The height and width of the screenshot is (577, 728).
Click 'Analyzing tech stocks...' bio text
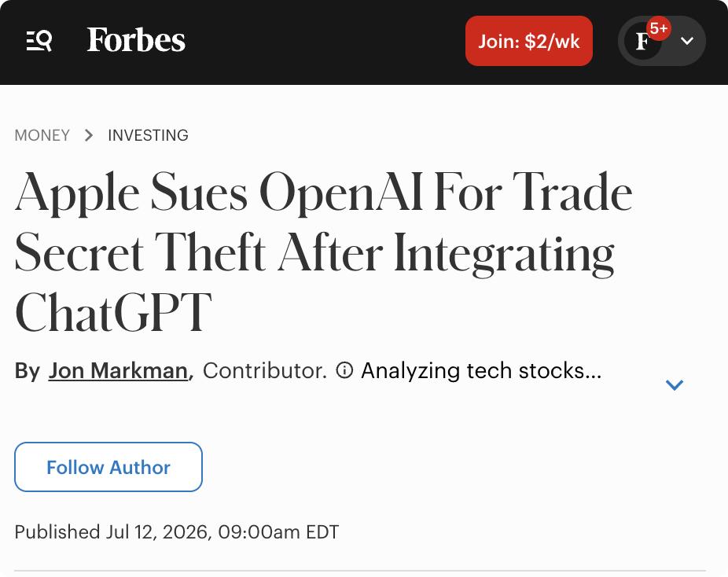(x=481, y=370)
